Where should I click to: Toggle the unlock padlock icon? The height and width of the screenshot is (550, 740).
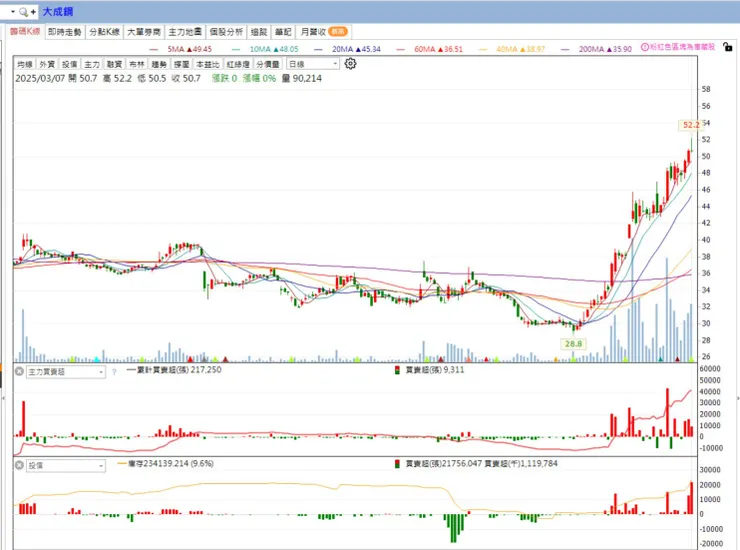[x=728, y=47]
